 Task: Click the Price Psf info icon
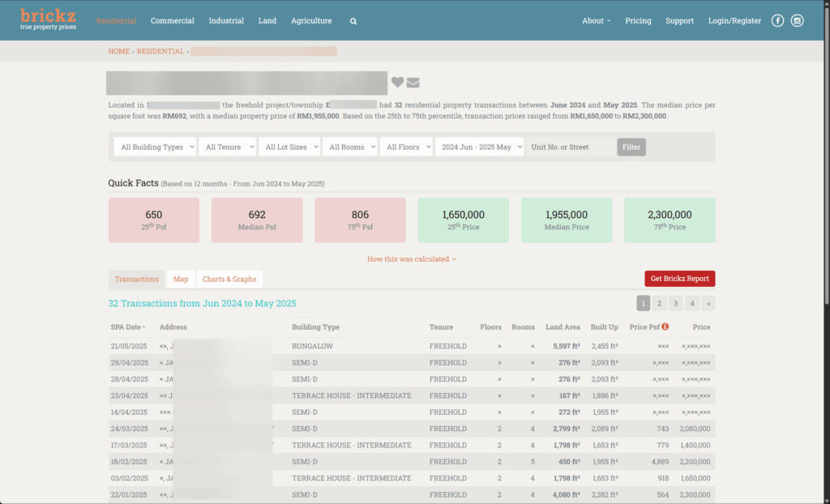(x=665, y=327)
